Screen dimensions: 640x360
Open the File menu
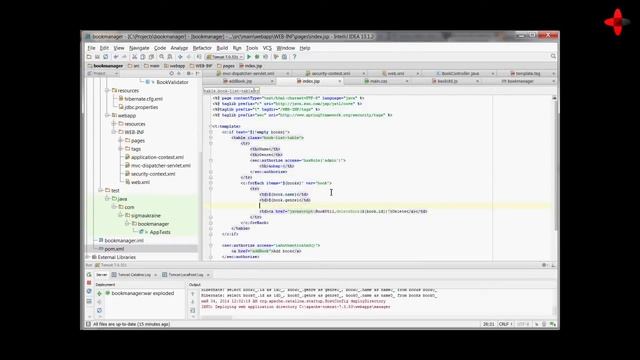(91, 48)
